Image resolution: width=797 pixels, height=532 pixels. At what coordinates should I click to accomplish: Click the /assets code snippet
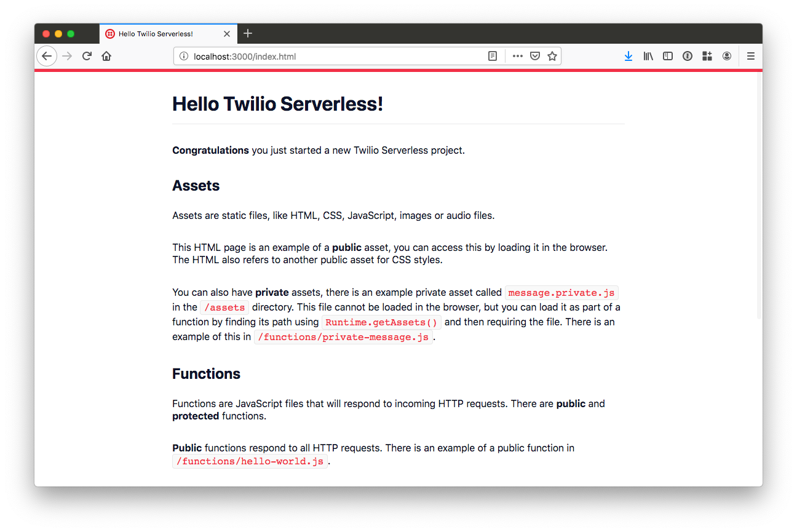(x=224, y=308)
